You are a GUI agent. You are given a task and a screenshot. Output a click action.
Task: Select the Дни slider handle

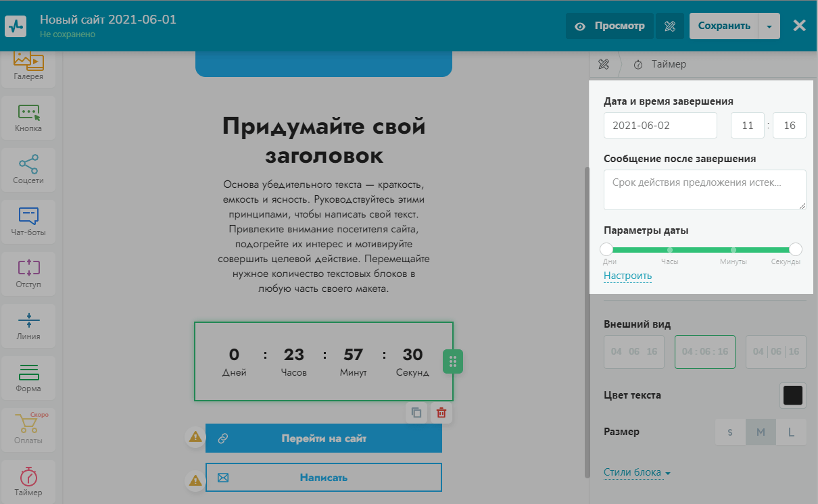[606, 249]
